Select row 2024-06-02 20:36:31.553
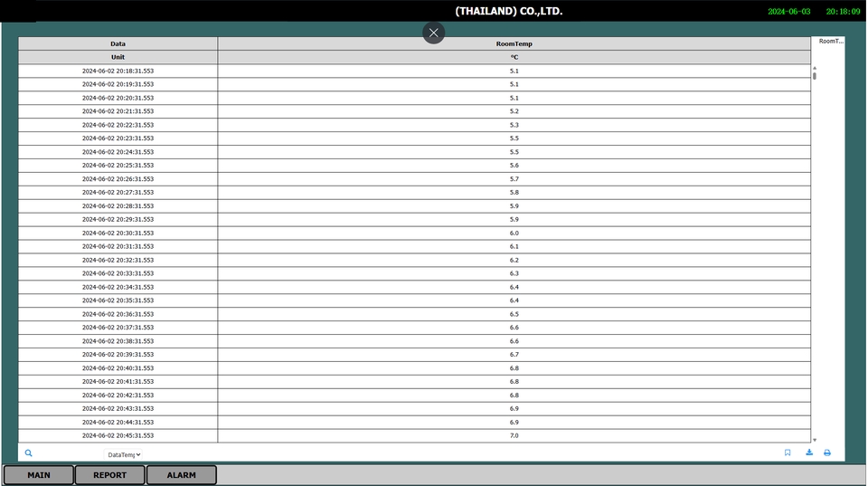The height and width of the screenshot is (486, 868). click(x=415, y=314)
